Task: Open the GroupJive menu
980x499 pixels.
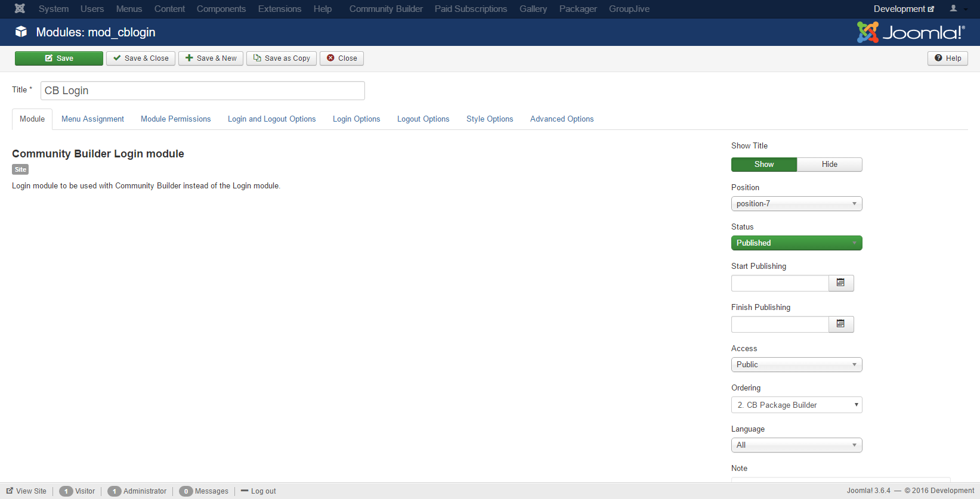Action: (x=629, y=9)
